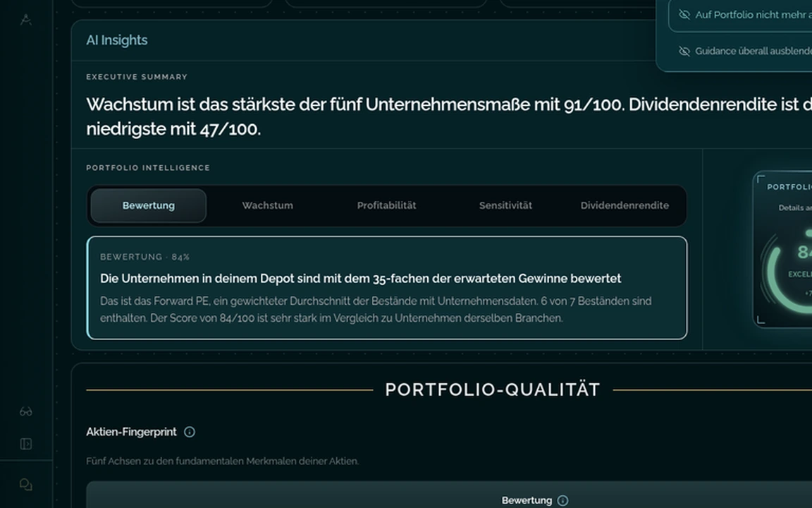The height and width of the screenshot is (508, 812).
Task: Click the compass icon in left sidebar
Action: pyautogui.click(x=26, y=20)
